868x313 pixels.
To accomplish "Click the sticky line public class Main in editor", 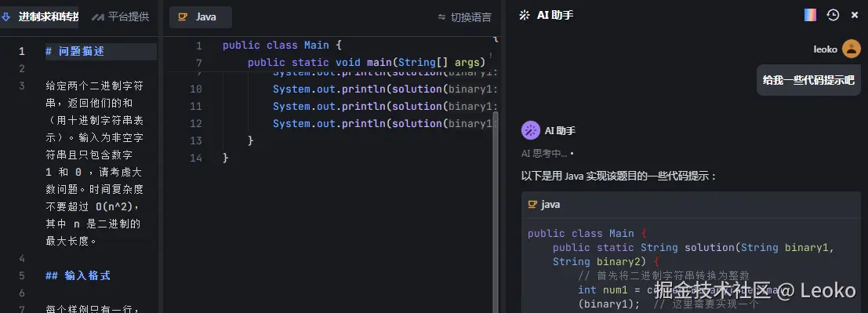I will point(282,45).
